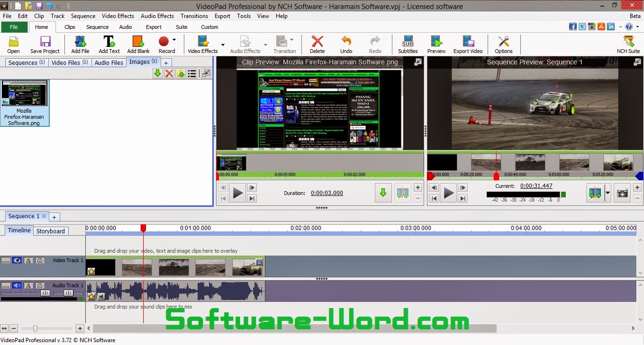This screenshot has width=644, height=345.
Task: Split the sequence at the current position
Action: tap(595, 193)
